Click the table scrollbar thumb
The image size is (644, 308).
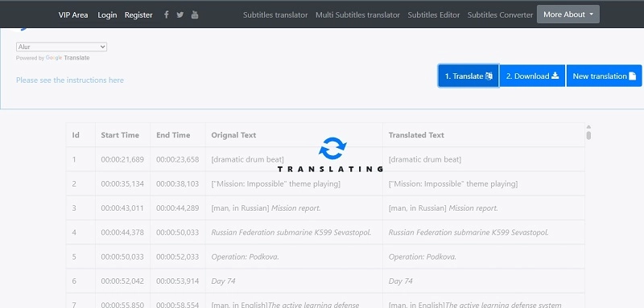[588, 135]
